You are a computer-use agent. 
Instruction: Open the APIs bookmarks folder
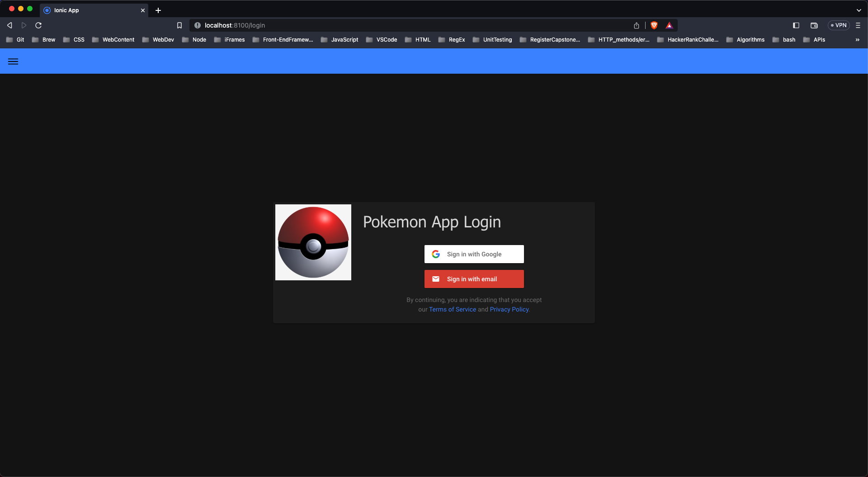(x=815, y=40)
